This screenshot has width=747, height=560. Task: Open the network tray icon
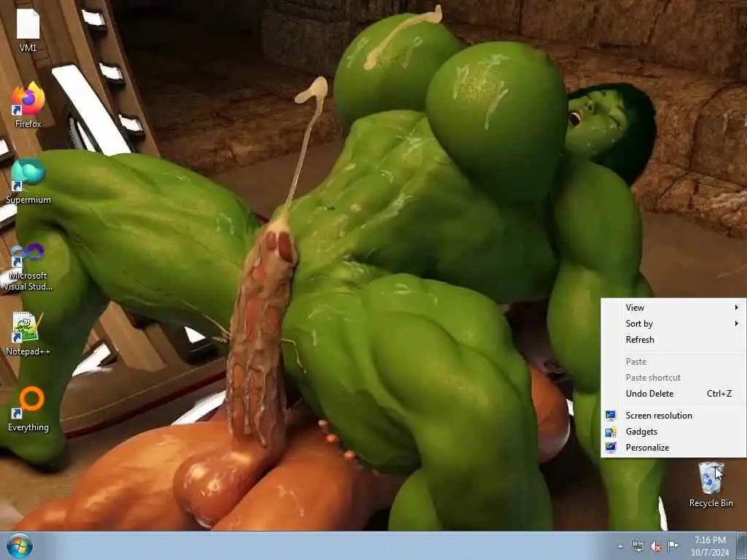click(x=638, y=546)
